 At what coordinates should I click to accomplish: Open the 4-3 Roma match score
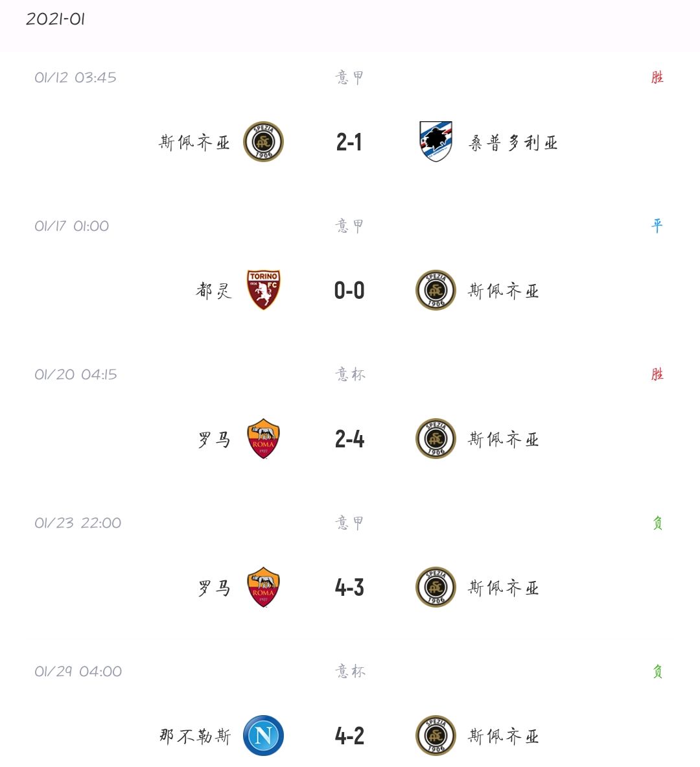tap(349, 587)
